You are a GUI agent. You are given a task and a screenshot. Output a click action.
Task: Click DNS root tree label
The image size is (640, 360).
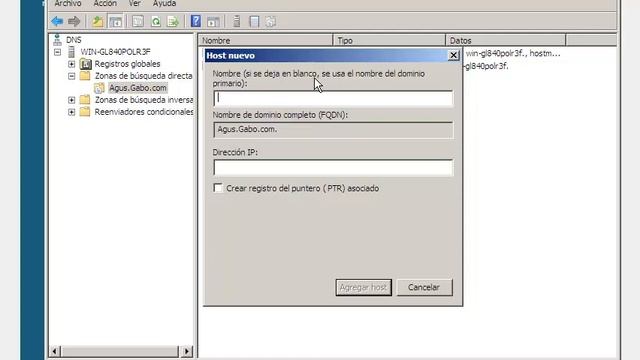point(73,40)
